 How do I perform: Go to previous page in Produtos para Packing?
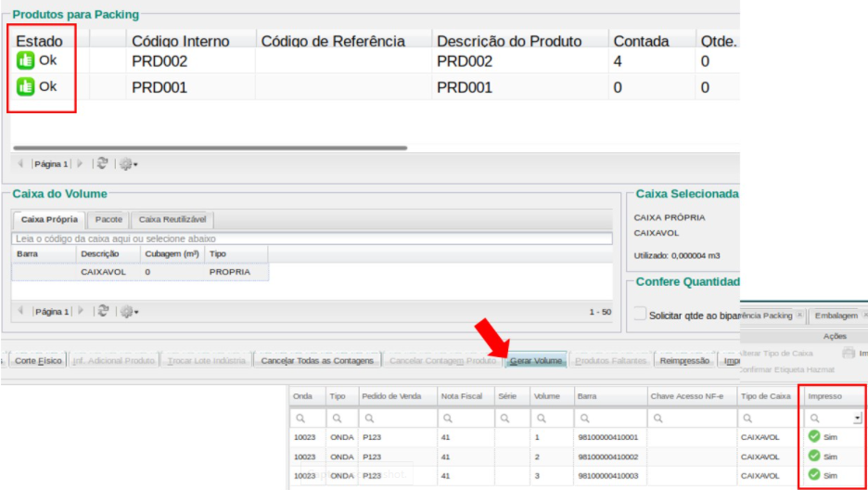click(x=21, y=164)
